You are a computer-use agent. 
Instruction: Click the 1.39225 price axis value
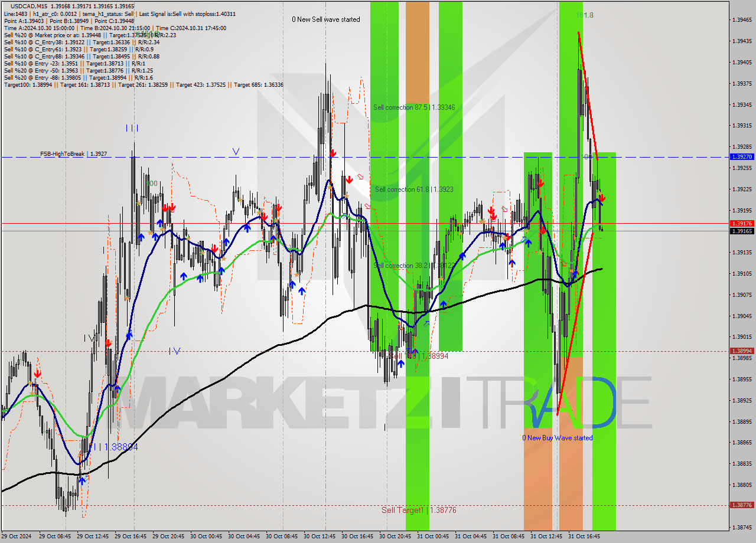pos(742,189)
